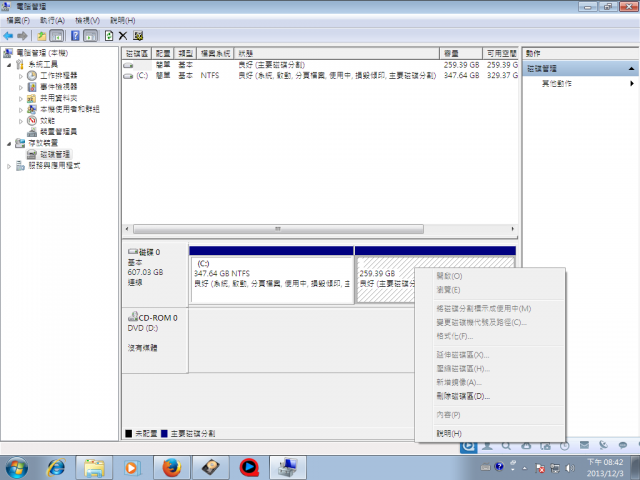The height and width of the screenshot is (480, 640).
Task: Open the hard drive app on the taskbar
Action: tap(211, 468)
